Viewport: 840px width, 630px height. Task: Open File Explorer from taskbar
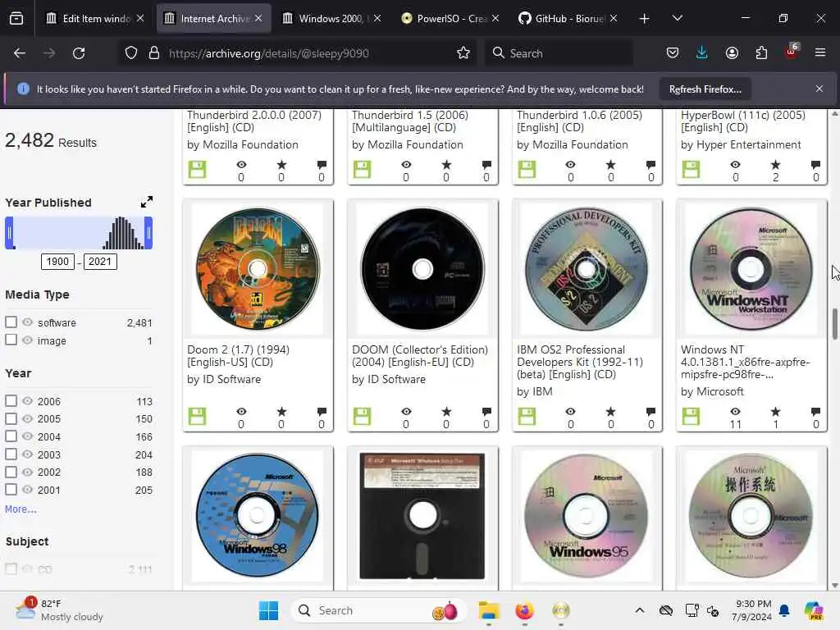point(489,610)
